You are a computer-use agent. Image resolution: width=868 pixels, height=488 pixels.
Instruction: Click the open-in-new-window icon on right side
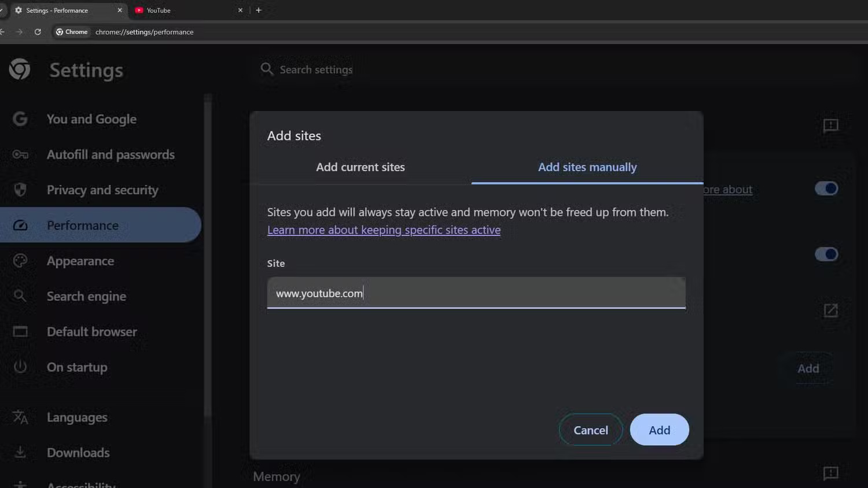pos(830,310)
